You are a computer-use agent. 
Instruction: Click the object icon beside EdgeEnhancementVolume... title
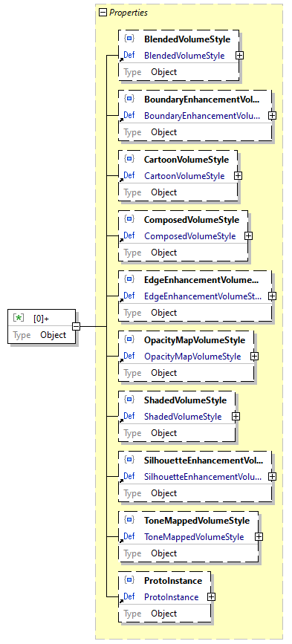tap(129, 280)
